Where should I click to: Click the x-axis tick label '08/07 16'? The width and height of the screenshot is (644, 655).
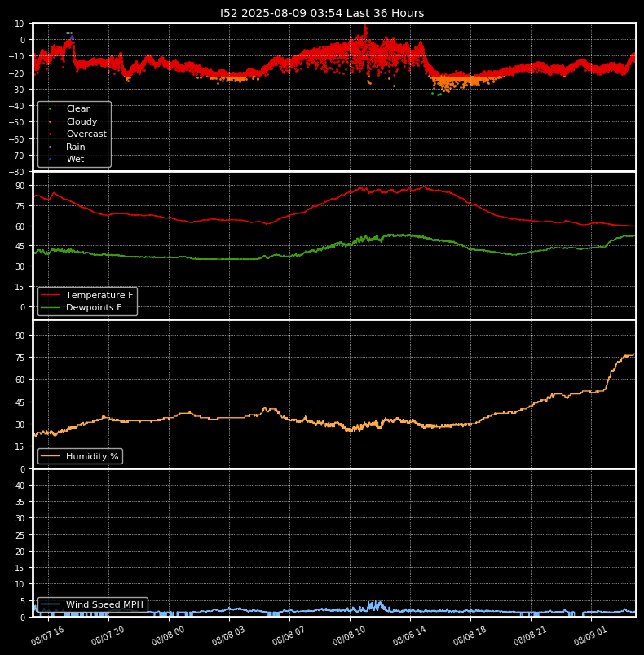tap(47, 635)
